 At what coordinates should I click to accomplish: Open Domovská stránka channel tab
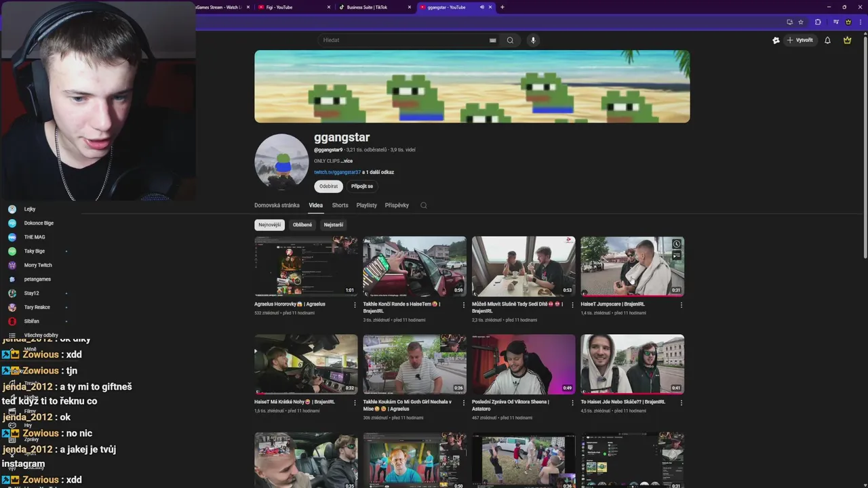[277, 205]
